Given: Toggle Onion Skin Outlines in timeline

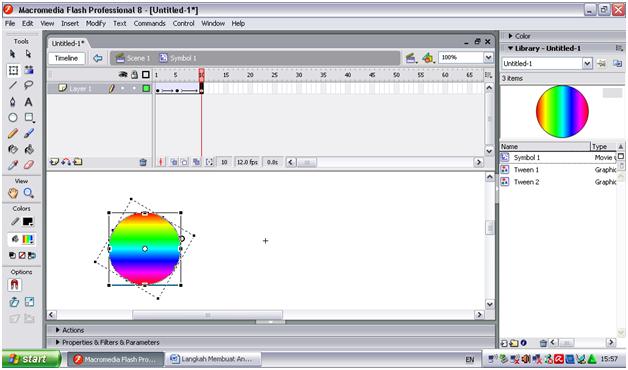Looking at the screenshot, I should tap(185, 162).
